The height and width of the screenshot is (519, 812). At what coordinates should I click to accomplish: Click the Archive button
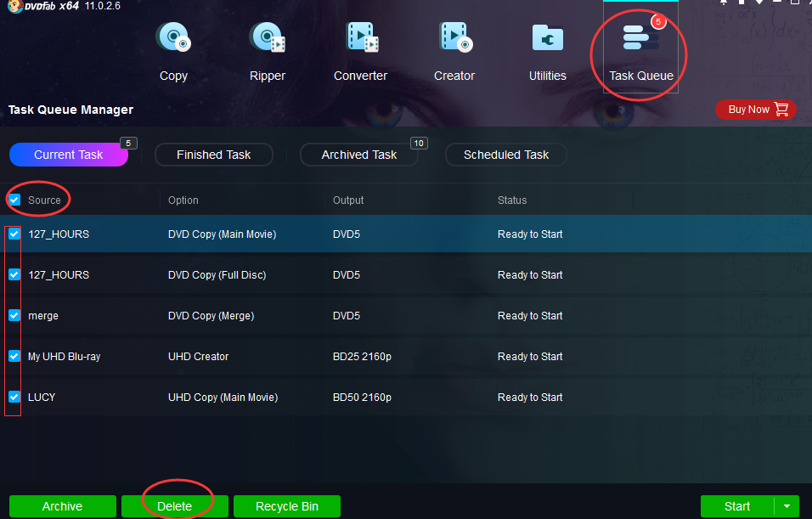tap(63, 506)
